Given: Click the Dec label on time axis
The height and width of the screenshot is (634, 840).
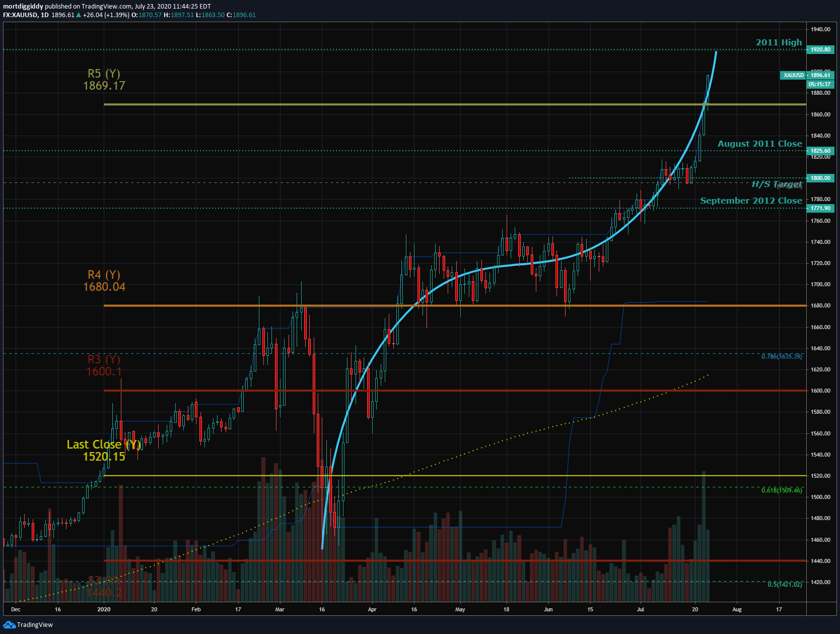Looking at the screenshot, I should (16, 609).
